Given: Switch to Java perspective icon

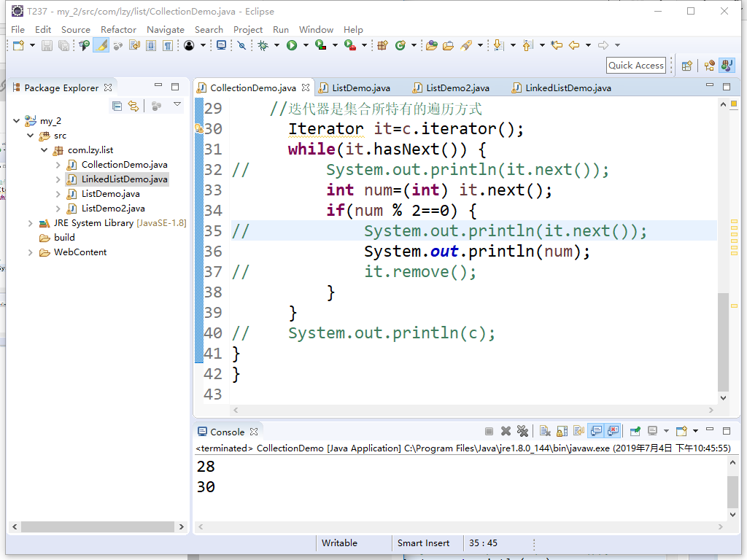Looking at the screenshot, I should coord(727,66).
